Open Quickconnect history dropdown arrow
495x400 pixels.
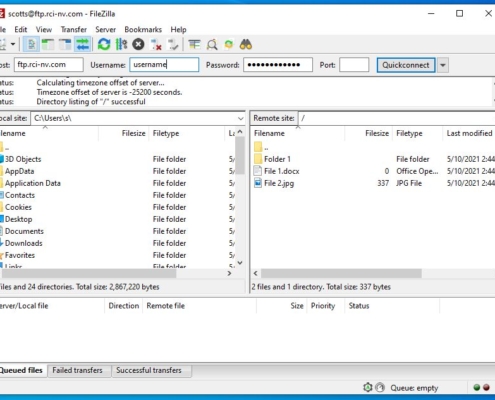click(x=443, y=65)
